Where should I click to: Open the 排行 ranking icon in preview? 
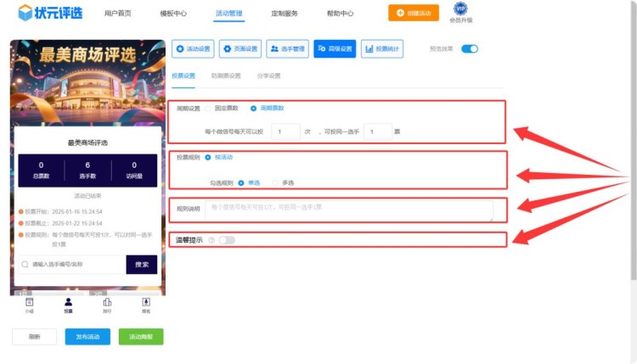coord(107,302)
